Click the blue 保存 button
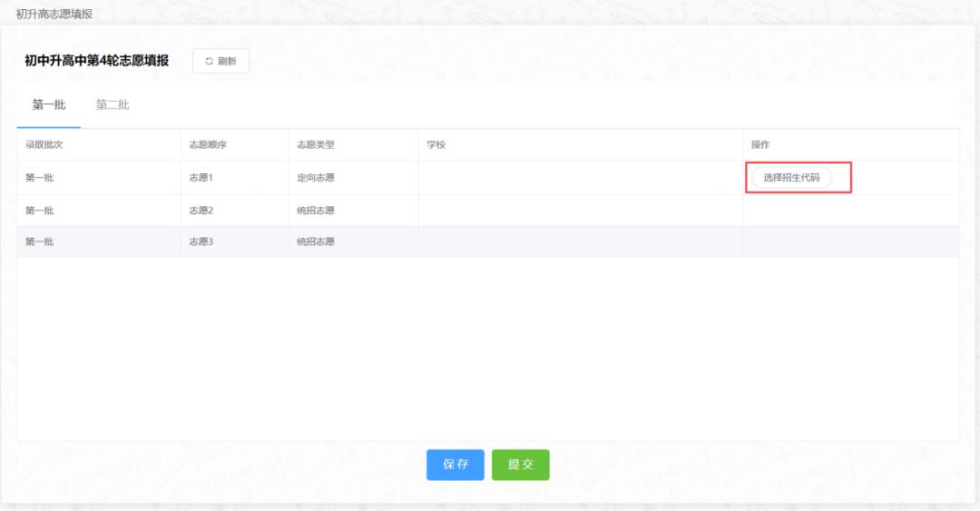The height and width of the screenshot is (511, 980). tap(455, 465)
